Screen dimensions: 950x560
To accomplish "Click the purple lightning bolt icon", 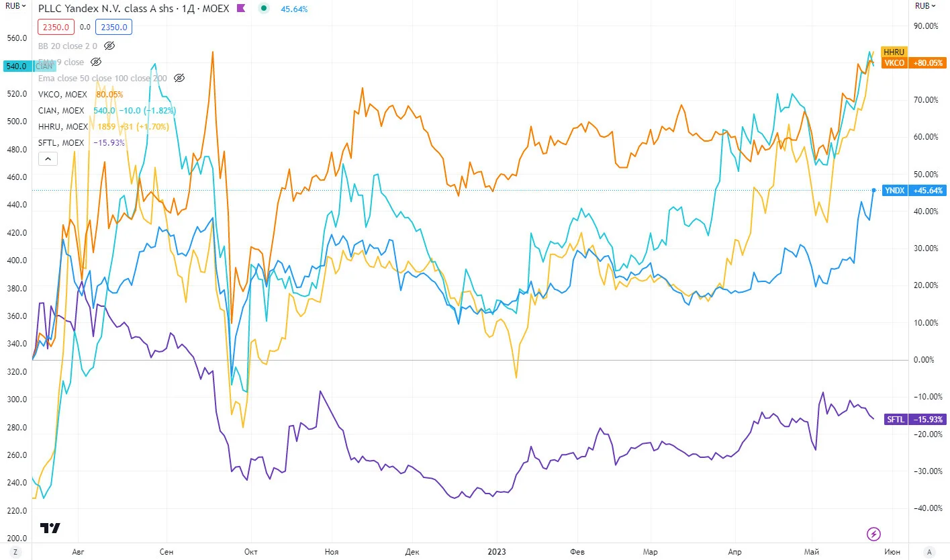I will pos(873,534).
